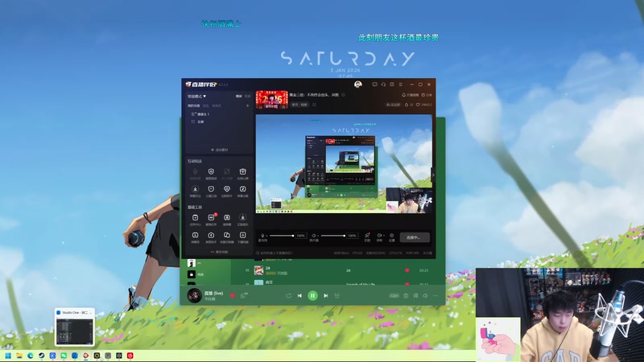Open the headset support icon in 直播伴侣 title bar
Screen dimensions: 644x362
383,84
